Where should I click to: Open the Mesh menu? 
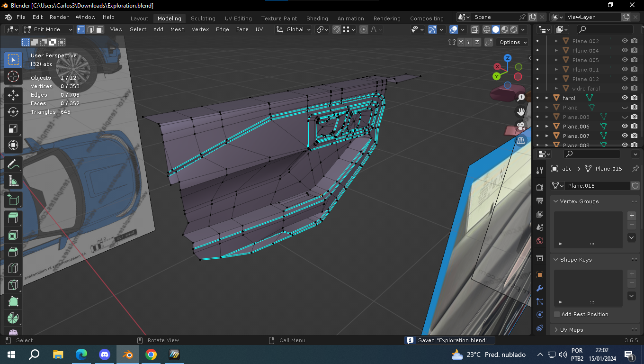click(178, 29)
